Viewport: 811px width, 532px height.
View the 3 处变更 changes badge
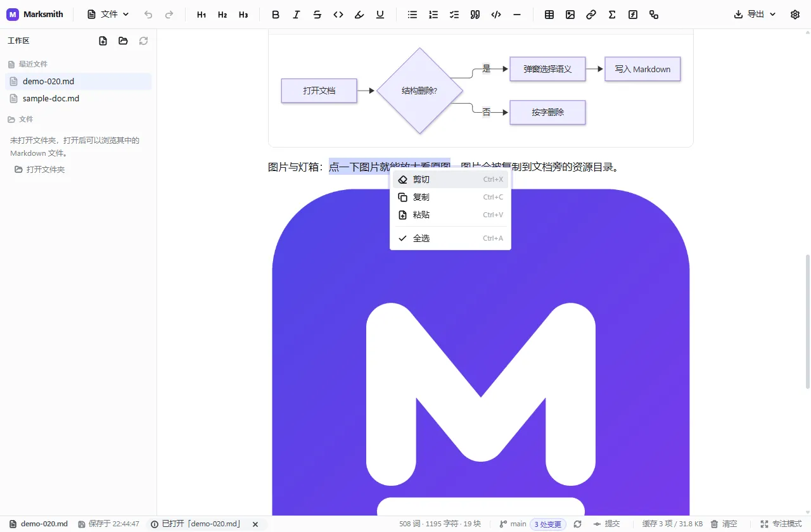[x=548, y=524]
